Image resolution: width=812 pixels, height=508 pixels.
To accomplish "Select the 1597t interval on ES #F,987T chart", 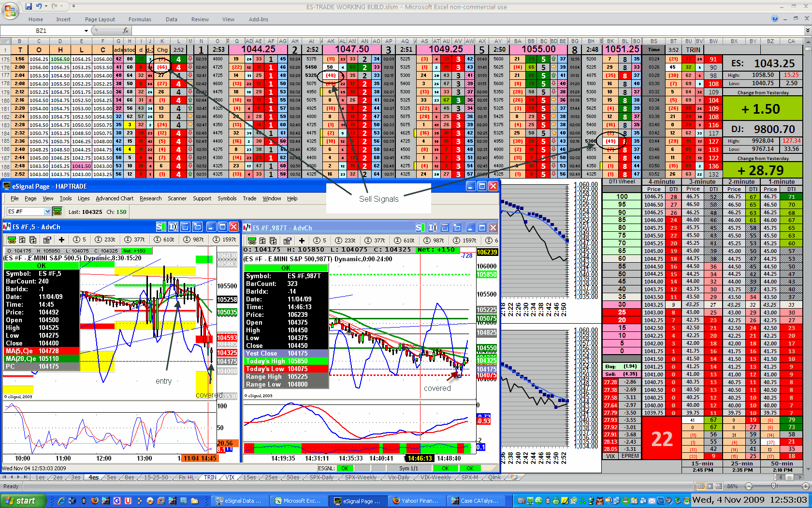I will tap(464, 240).
